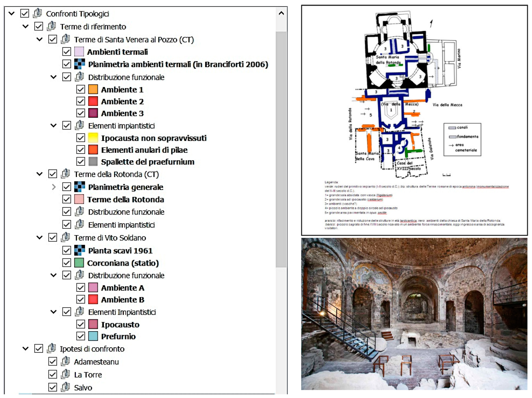Uncheck the Corconiana (statio) layer

[x=67, y=263]
